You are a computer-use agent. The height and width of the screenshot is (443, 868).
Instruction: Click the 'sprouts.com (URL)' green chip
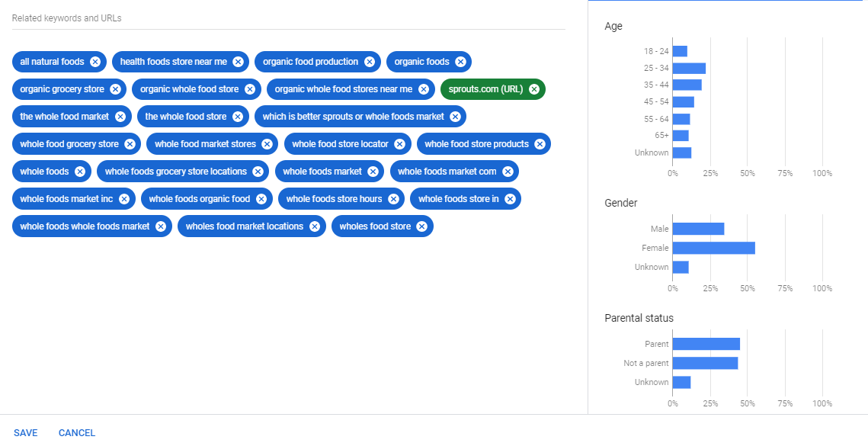(488, 88)
